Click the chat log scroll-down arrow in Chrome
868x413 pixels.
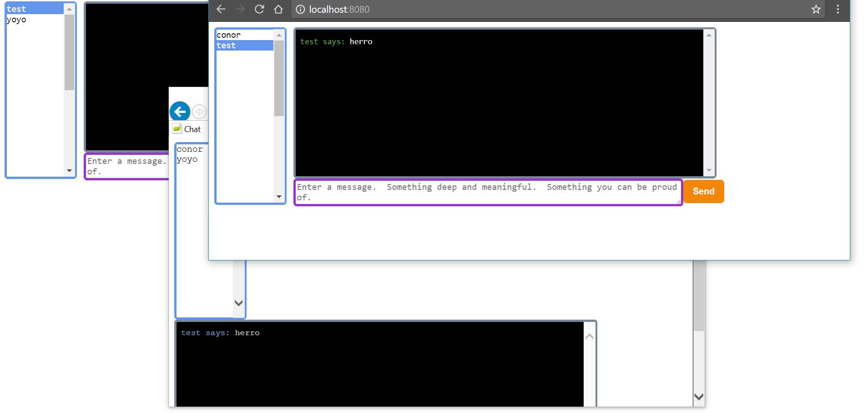[709, 170]
